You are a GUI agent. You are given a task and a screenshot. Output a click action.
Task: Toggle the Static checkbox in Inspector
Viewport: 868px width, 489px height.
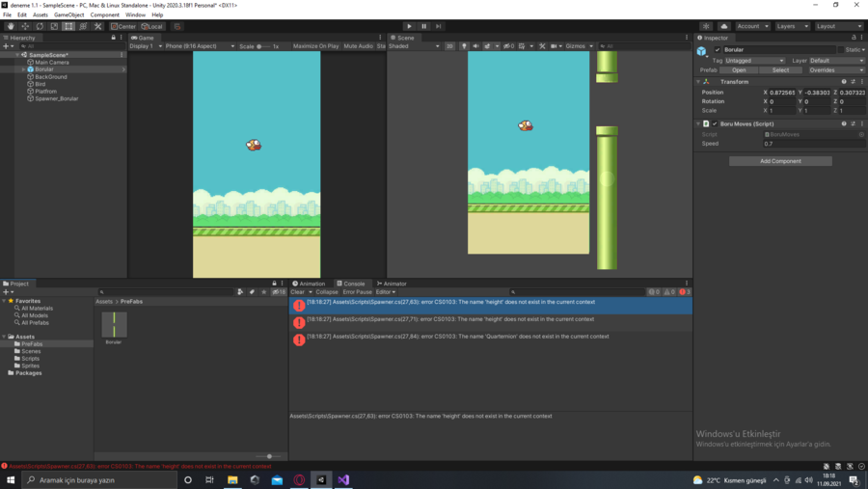pos(841,50)
